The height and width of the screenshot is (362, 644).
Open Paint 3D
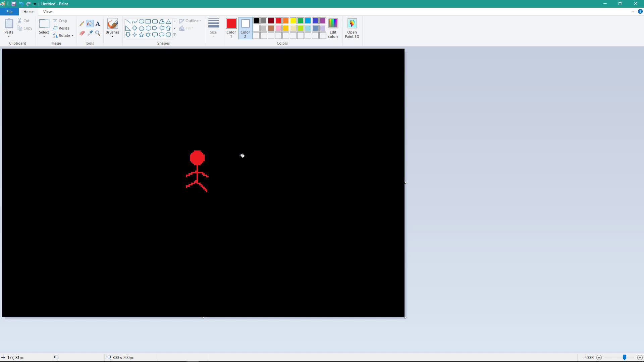(352, 28)
